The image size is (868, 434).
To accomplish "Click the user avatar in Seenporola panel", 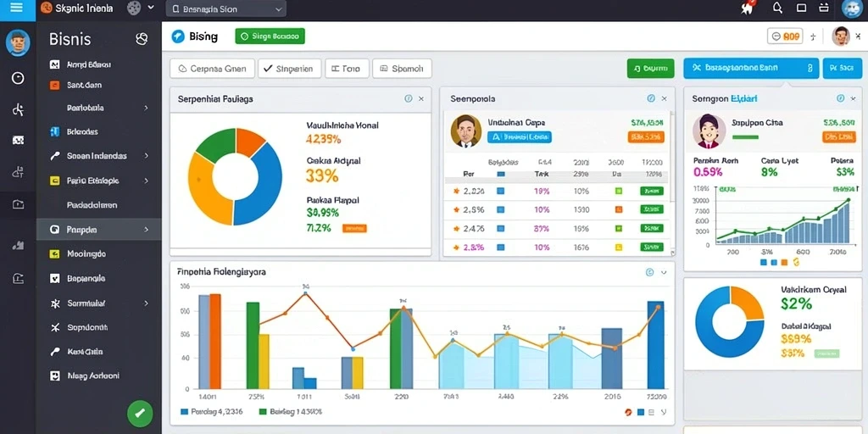I will tap(466, 131).
